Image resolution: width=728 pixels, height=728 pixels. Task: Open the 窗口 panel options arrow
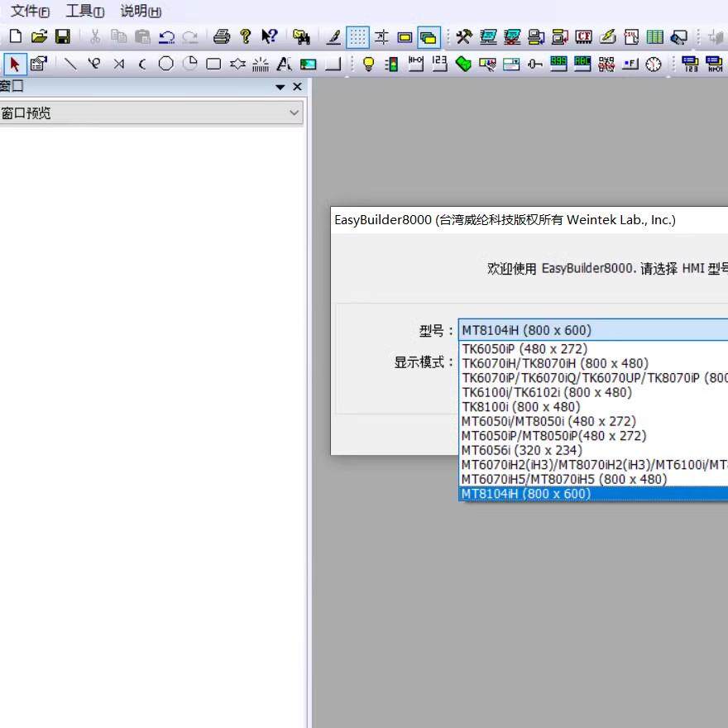tap(280, 87)
